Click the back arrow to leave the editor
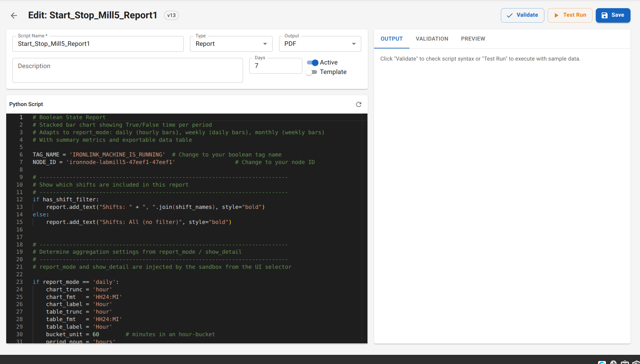Screen dimensions: 640x364 tap(14, 15)
